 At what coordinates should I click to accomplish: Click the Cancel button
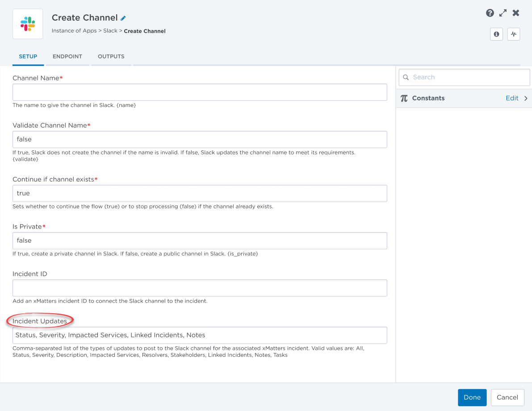click(x=507, y=398)
